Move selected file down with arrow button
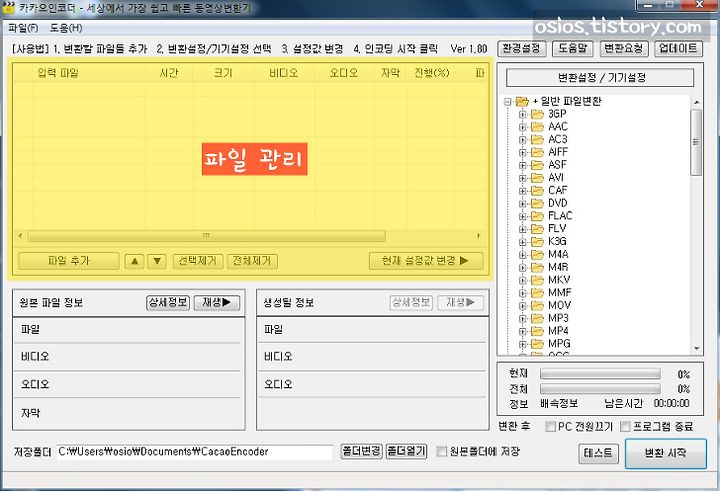The width and height of the screenshot is (720, 491). click(157, 261)
